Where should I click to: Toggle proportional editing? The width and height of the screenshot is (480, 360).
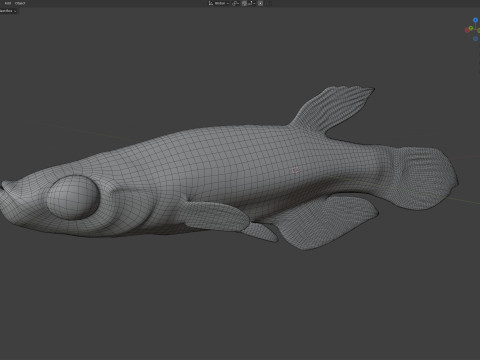tap(260, 3)
